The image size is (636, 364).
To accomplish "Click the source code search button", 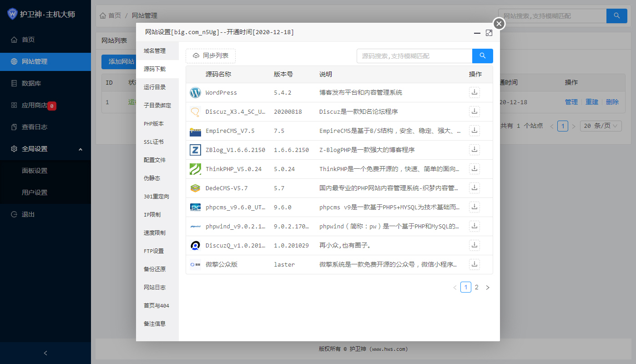I will click(483, 56).
